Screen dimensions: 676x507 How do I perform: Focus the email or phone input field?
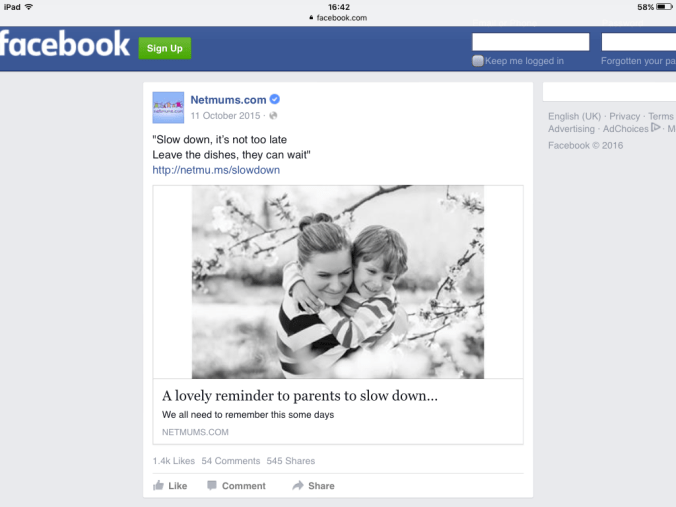531,42
